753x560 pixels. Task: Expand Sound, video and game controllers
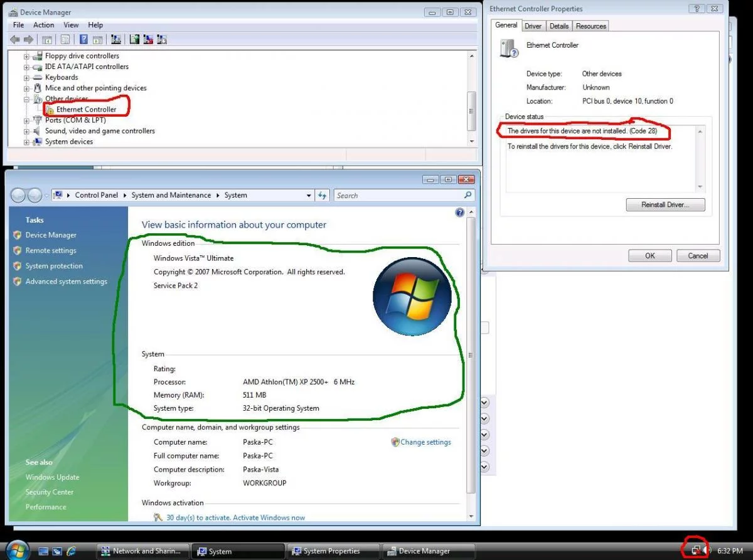click(x=27, y=131)
